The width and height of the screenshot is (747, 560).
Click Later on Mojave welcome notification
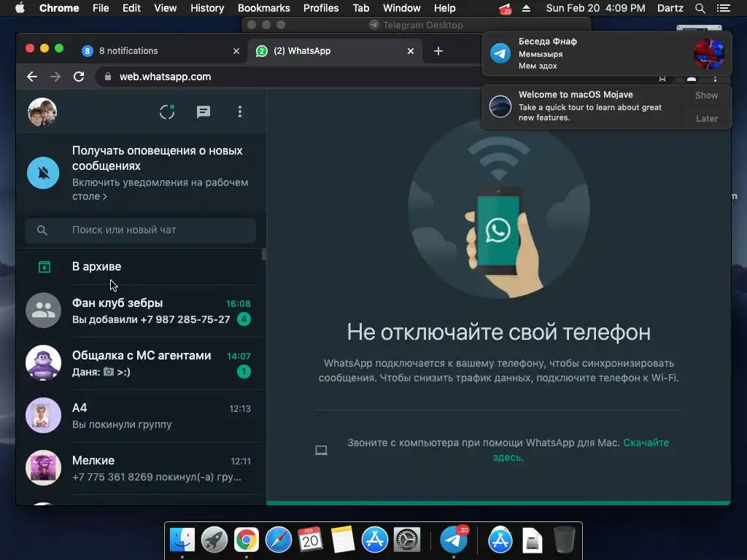pyautogui.click(x=706, y=119)
